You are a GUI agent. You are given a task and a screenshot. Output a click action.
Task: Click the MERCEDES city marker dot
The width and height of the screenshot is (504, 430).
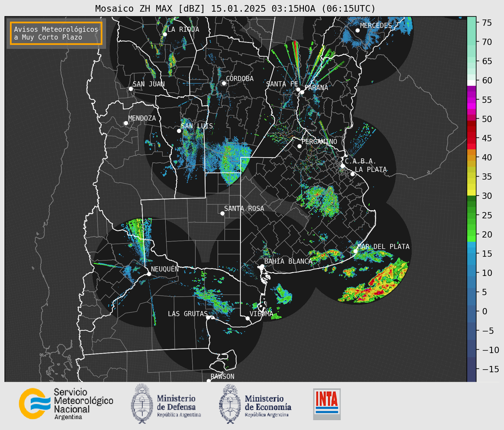[x=358, y=31]
